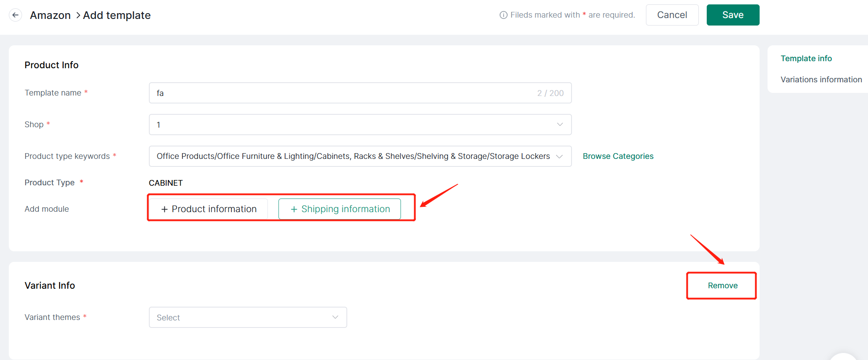Click the plus icon on Shipping information
The image size is (868, 360).
click(294, 209)
